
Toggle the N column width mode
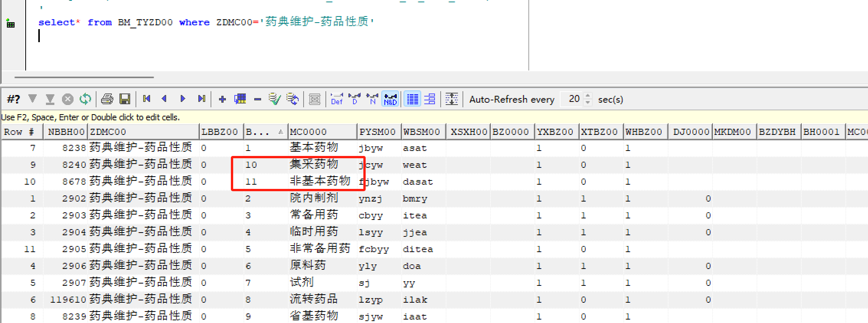pos(372,99)
